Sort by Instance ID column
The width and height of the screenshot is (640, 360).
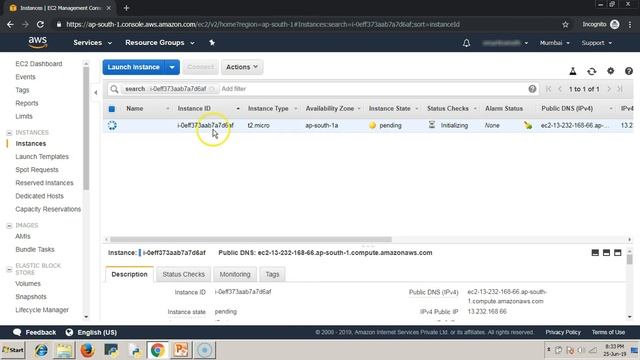pos(194,109)
